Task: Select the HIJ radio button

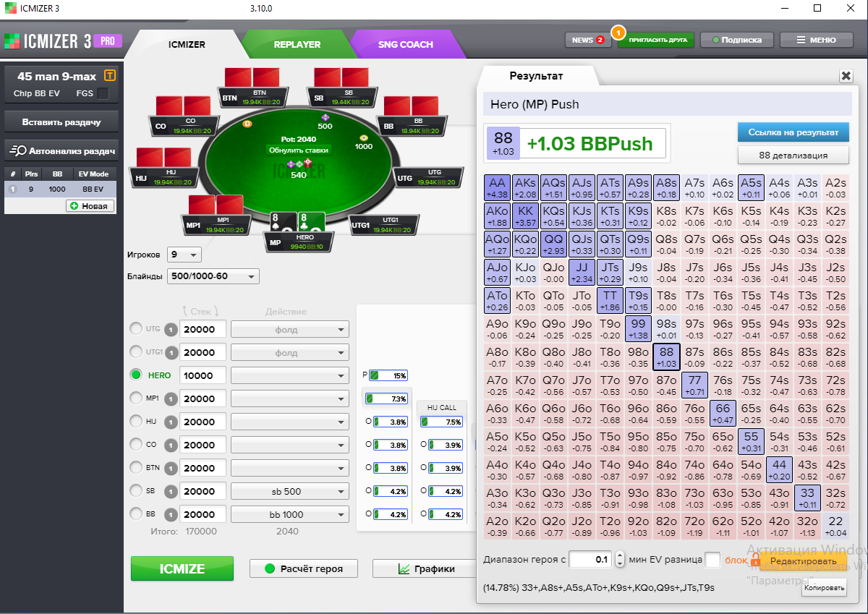Action: [136, 422]
